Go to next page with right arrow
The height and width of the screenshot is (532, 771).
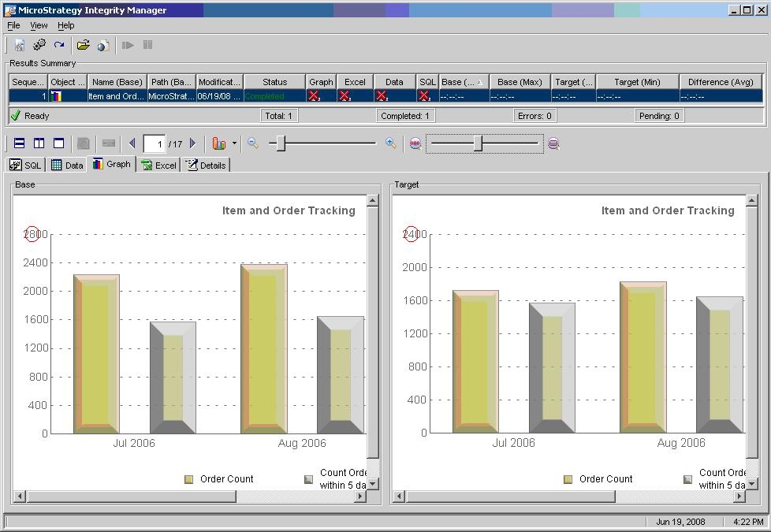pos(192,143)
